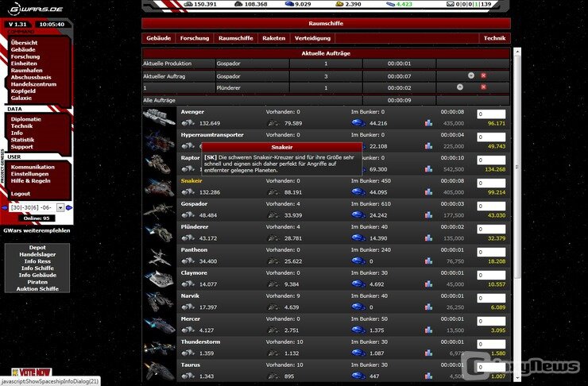Open Galaxie in the sidebar
Screen dimensions: 588x386
(x=21, y=98)
